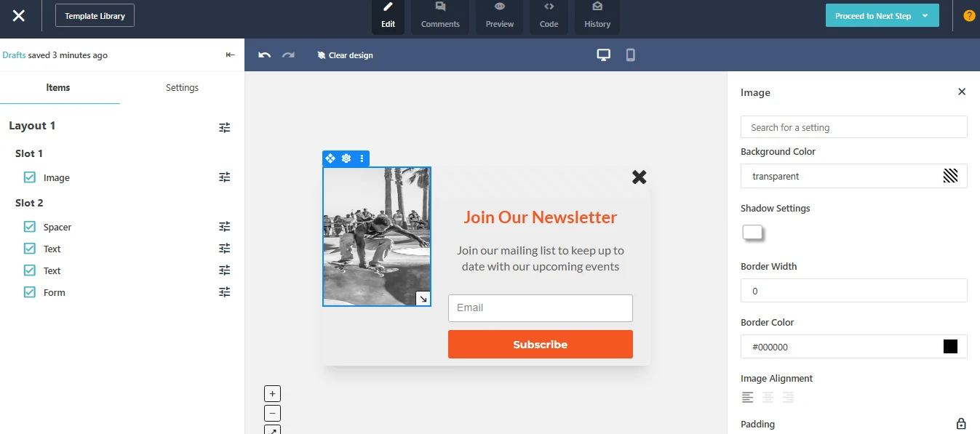Open settings for the first Text item
Viewport: 980px width, 434px height.
(x=225, y=248)
